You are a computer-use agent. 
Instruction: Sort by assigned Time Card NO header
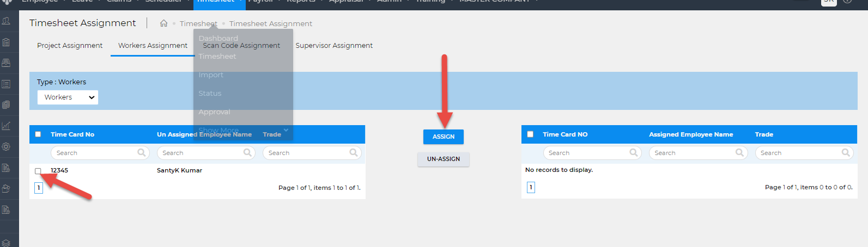pyautogui.click(x=565, y=134)
